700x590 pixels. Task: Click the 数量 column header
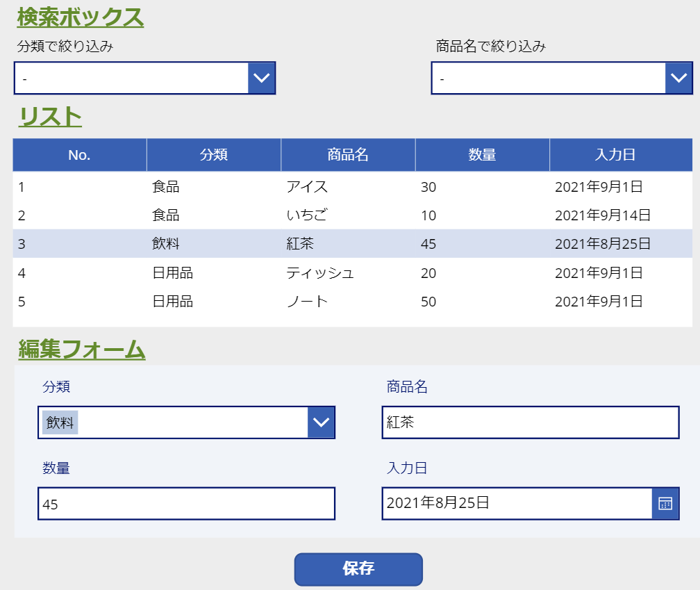point(481,154)
